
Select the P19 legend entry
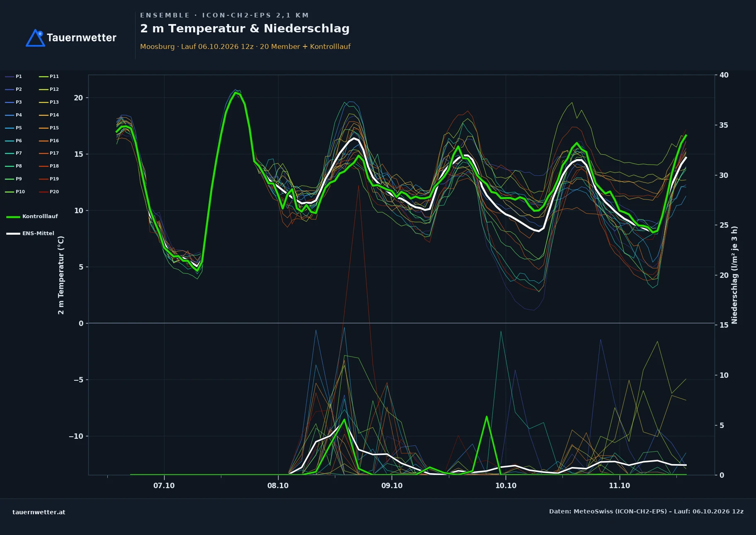click(49, 179)
